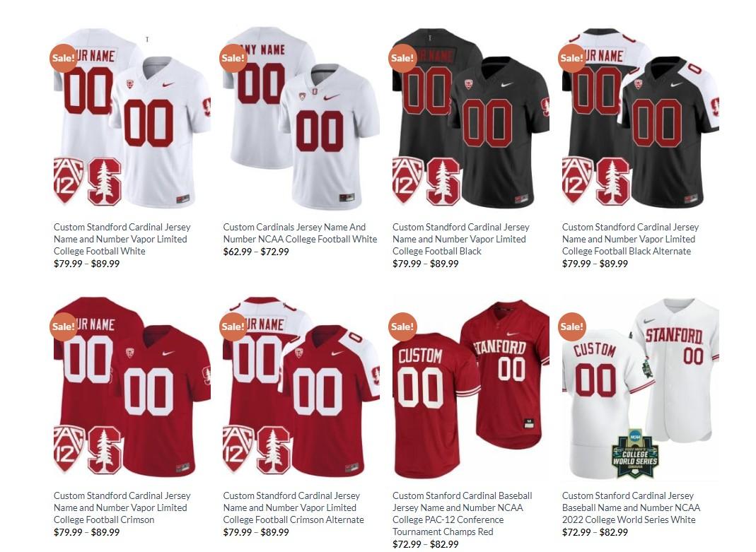
Task: Open the red Stanford baseball jersey image
Action: coord(471,387)
